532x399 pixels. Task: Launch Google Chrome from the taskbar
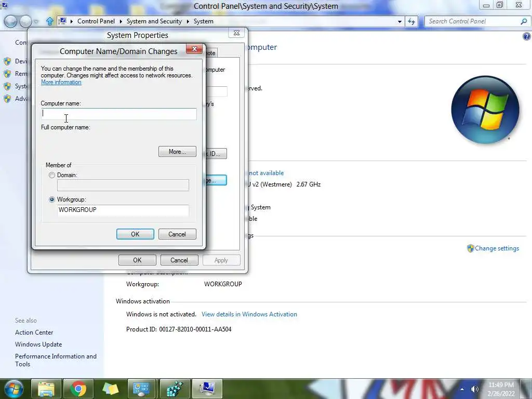[78, 389]
